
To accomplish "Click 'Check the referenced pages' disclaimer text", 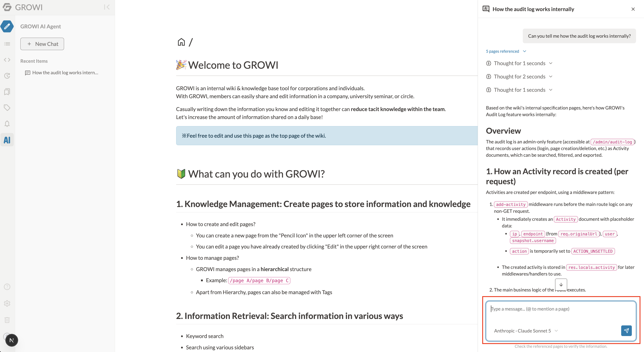I will click(x=561, y=346).
